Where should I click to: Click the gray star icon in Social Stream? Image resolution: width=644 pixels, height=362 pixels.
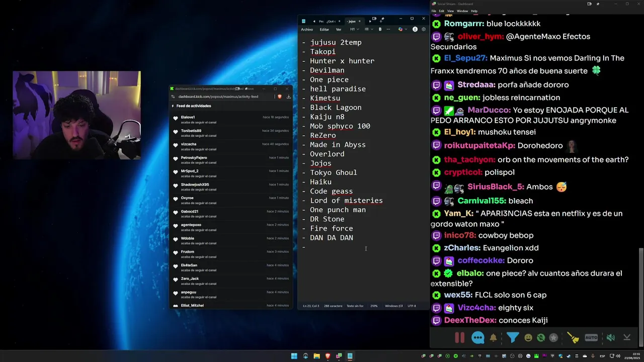point(553,338)
